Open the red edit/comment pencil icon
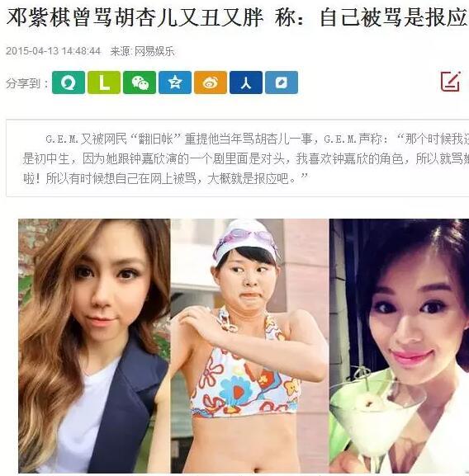This screenshot has width=469, height=476. (x=451, y=82)
